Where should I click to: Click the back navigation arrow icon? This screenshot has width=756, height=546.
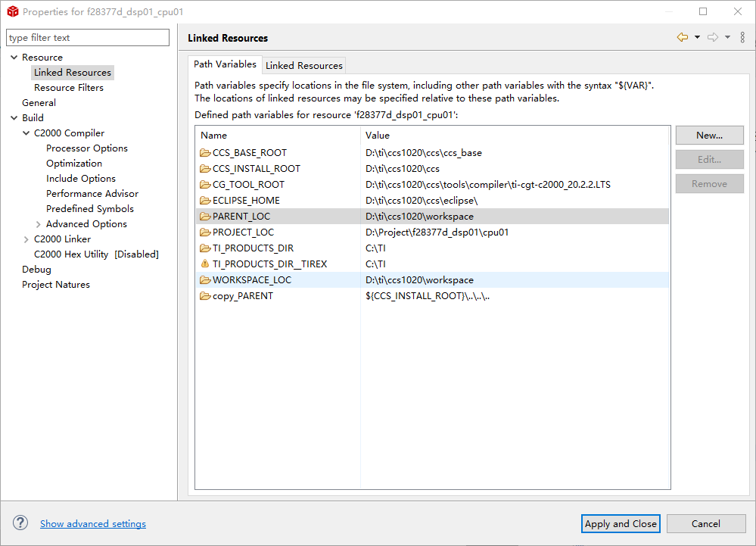683,38
